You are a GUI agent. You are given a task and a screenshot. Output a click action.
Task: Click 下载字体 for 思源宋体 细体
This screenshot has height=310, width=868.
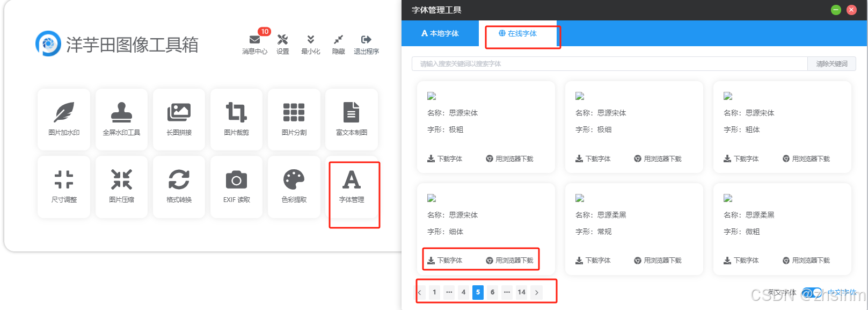pos(444,261)
